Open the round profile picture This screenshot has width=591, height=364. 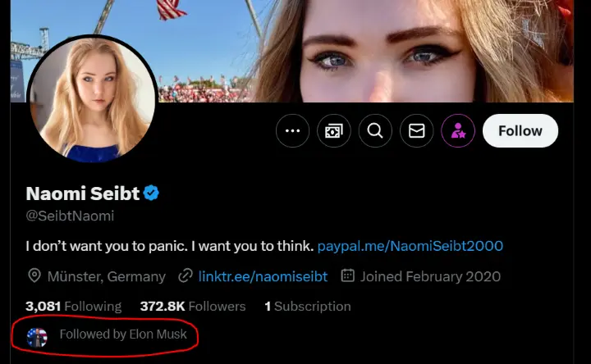click(x=92, y=98)
